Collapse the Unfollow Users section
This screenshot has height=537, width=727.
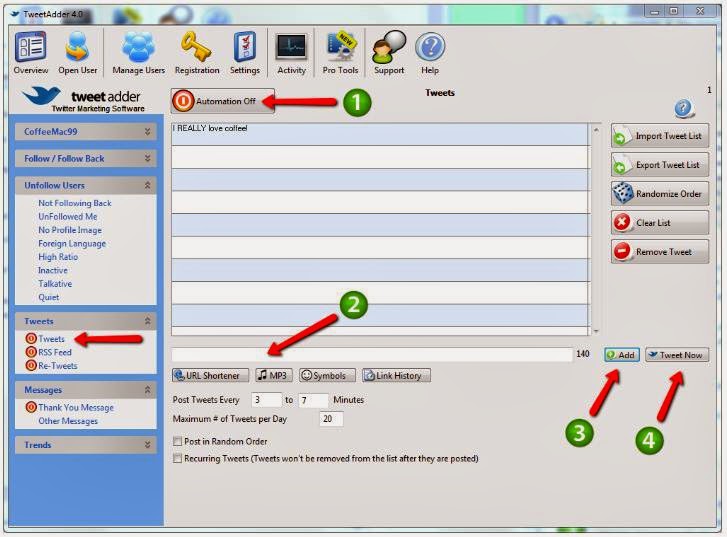coord(86,185)
